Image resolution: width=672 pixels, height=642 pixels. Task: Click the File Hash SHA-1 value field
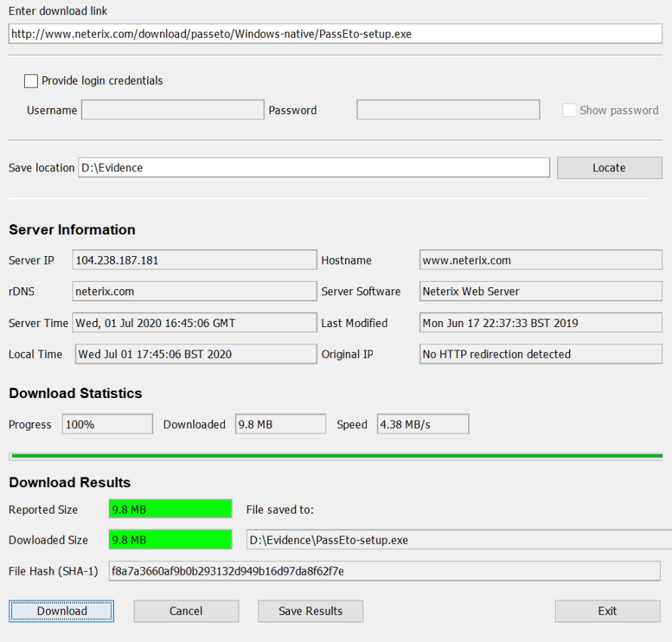pyautogui.click(x=384, y=571)
